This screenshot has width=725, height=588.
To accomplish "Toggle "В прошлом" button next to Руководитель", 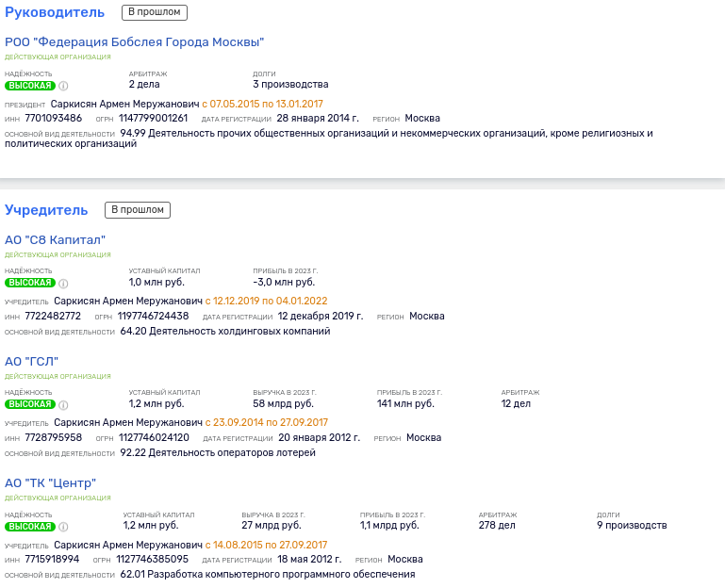I will pos(155,12).
